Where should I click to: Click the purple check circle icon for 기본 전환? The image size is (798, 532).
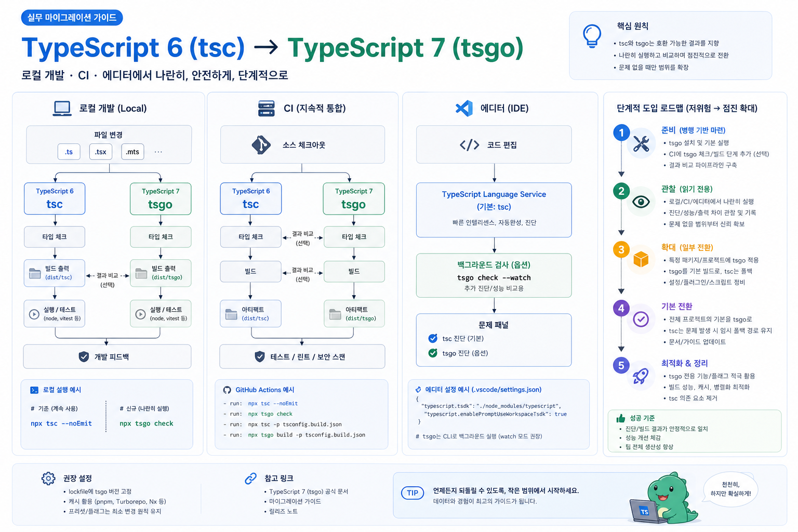[x=641, y=319]
